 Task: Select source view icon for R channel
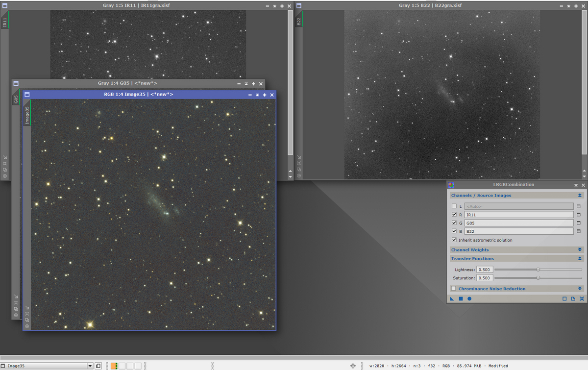(579, 215)
